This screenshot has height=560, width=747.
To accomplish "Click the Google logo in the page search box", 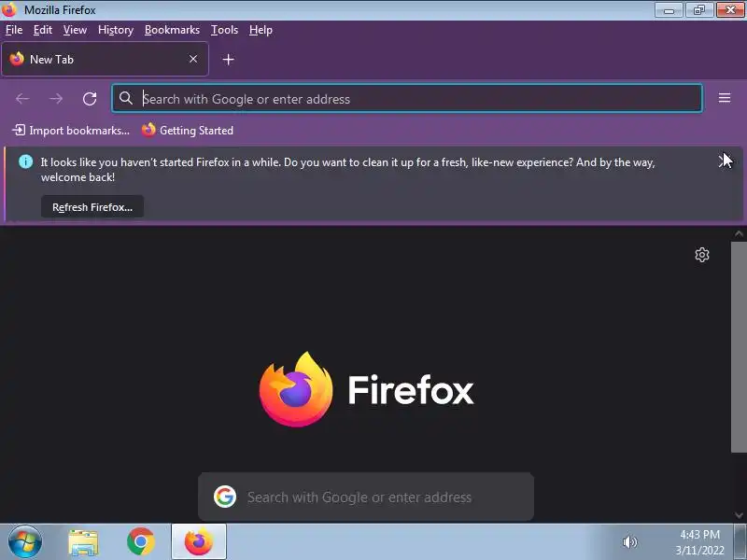I will point(225,497).
